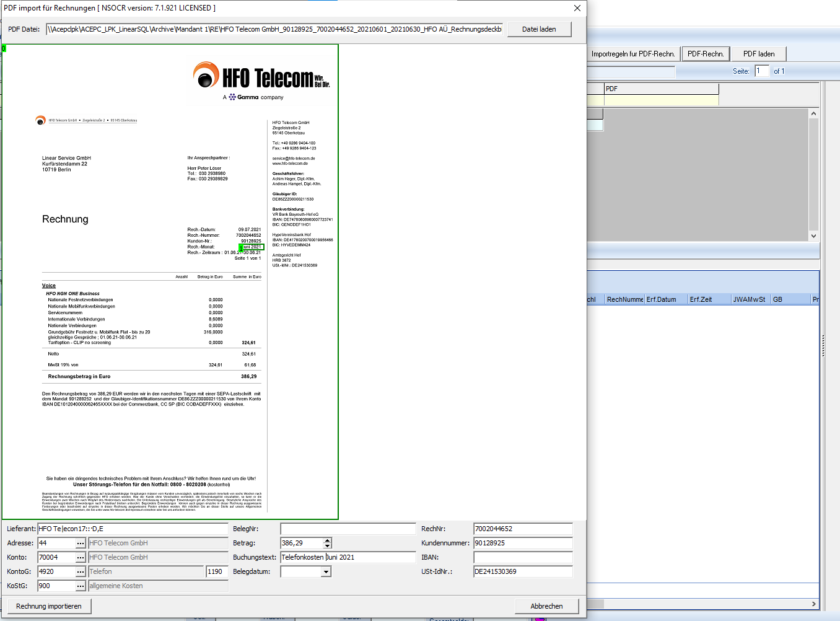Click the PDF column header in background grid
This screenshot has height=621, width=840.
[661, 89]
